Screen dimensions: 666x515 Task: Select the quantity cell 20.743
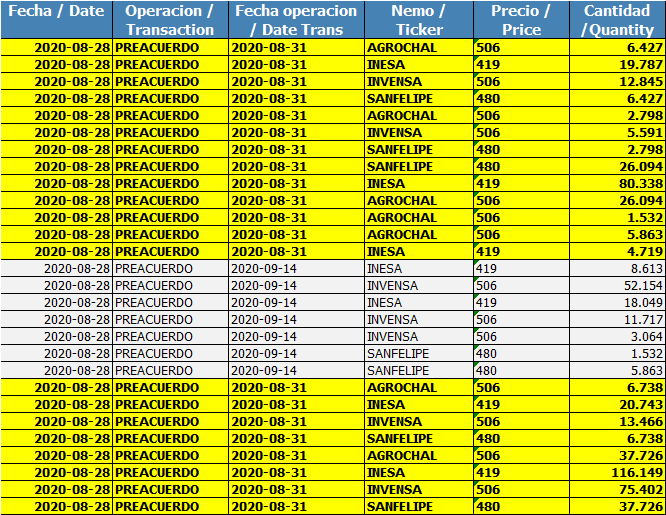[618, 405]
